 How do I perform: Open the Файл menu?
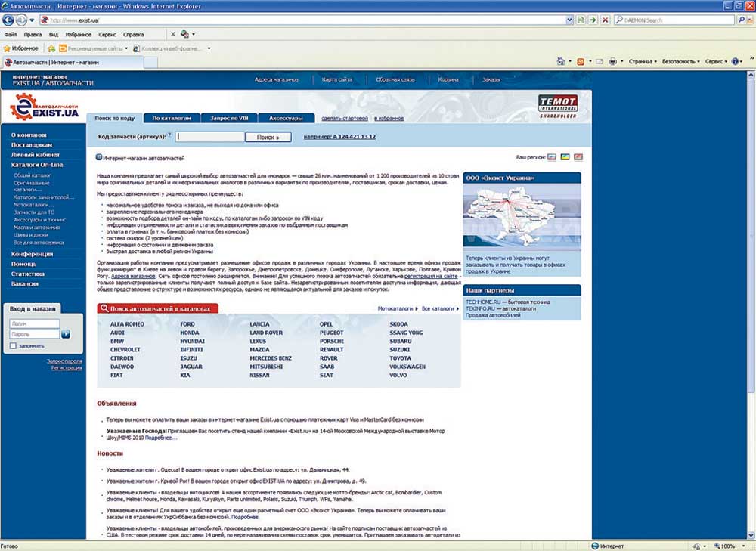[10, 35]
